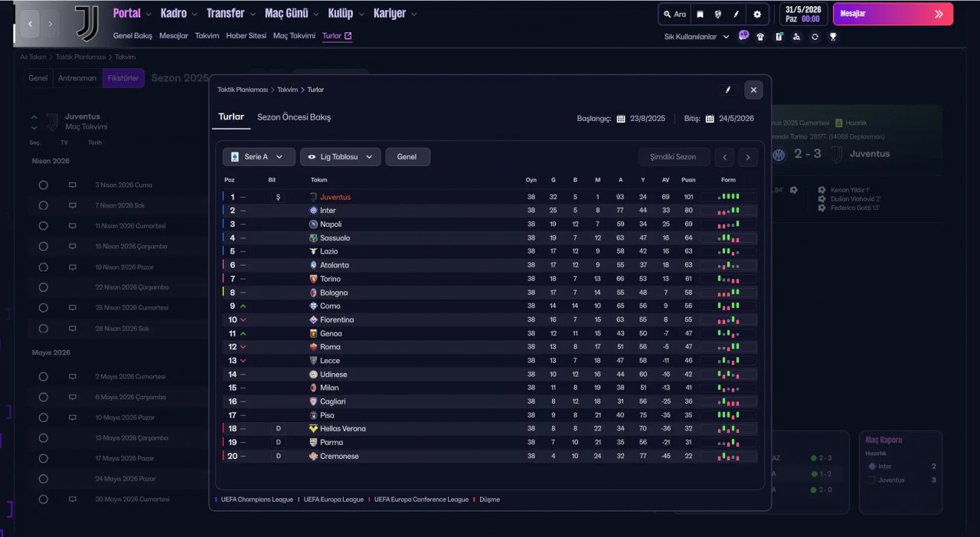Expand the Maç Günü menu chevron
The image size is (980, 537).
316,15
